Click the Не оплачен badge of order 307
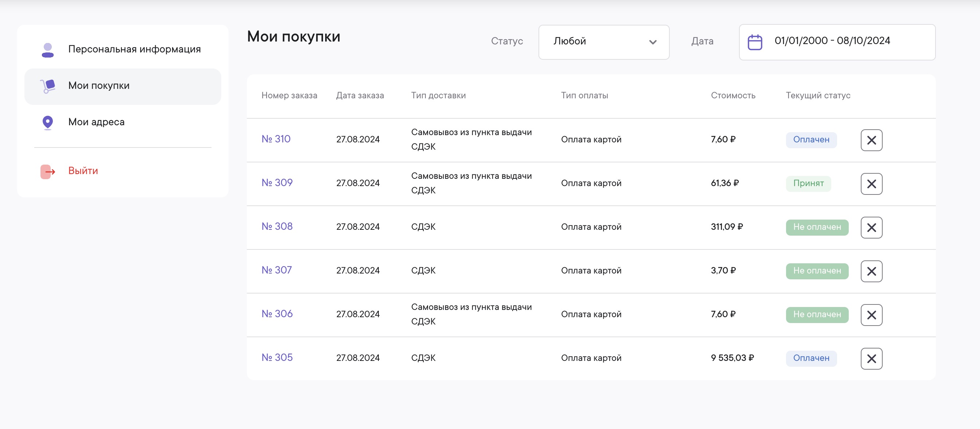Image resolution: width=980 pixels, height=429 pixels. pos(817,271)
